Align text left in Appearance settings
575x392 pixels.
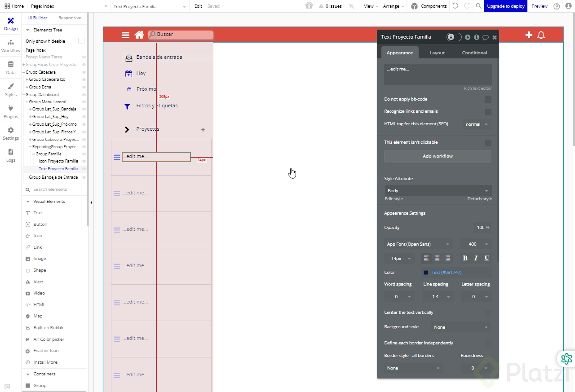click(426, 258)
